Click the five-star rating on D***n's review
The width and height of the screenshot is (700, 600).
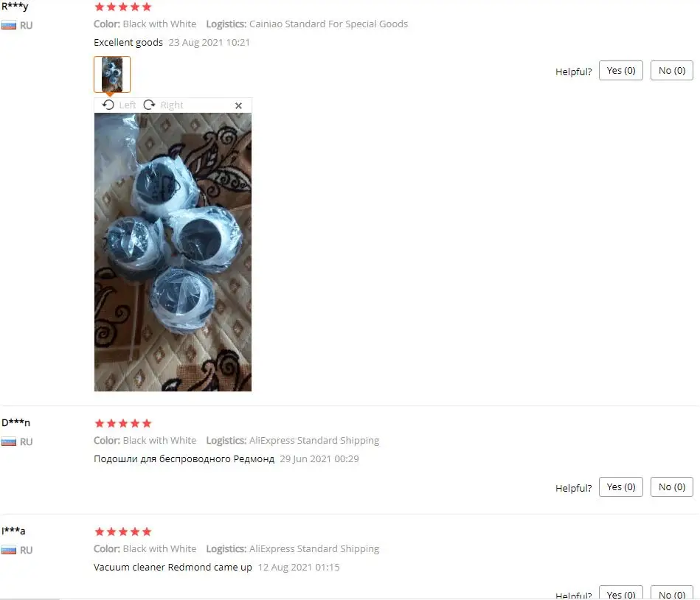pos(123,423)
